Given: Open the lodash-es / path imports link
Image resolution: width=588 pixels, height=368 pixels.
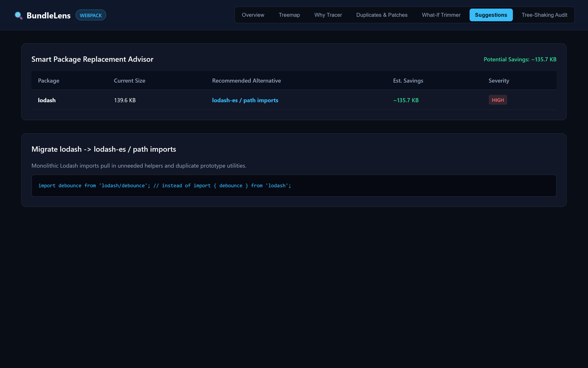Looking at the screenshot, I should point(245,100).
